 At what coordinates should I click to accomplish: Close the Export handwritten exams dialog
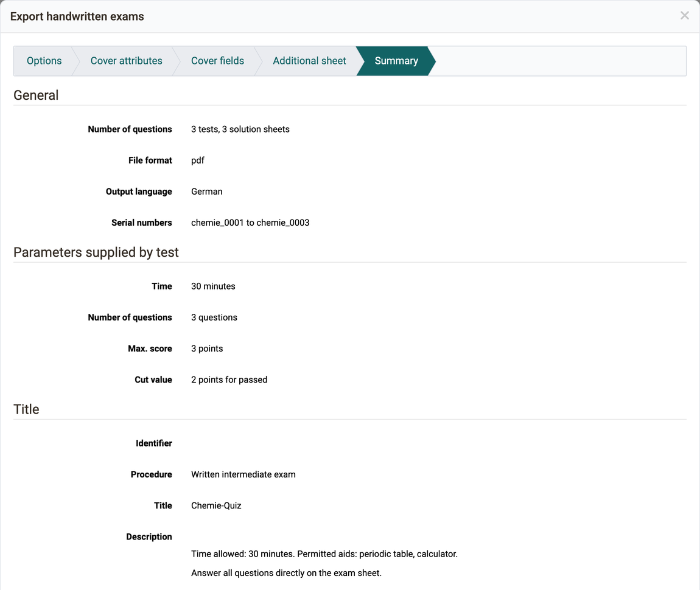[684, 16]
